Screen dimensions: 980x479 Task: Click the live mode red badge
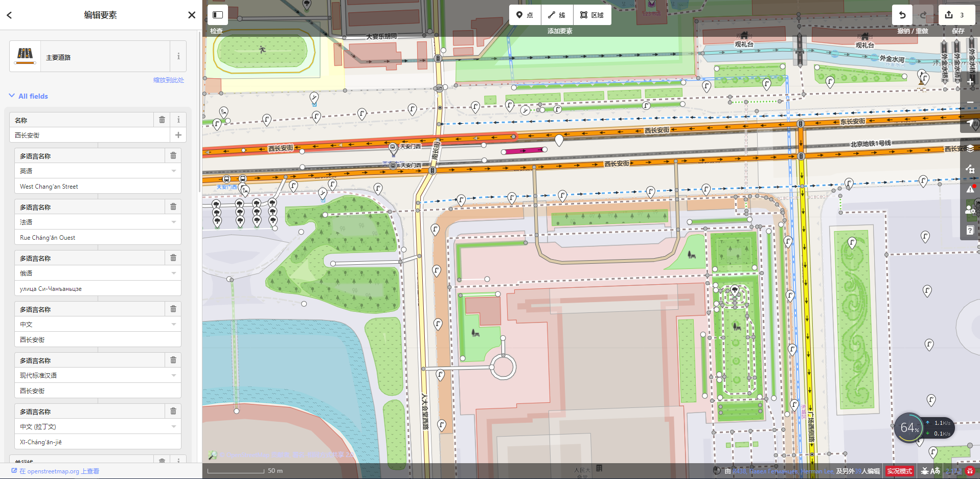point(899,471)
